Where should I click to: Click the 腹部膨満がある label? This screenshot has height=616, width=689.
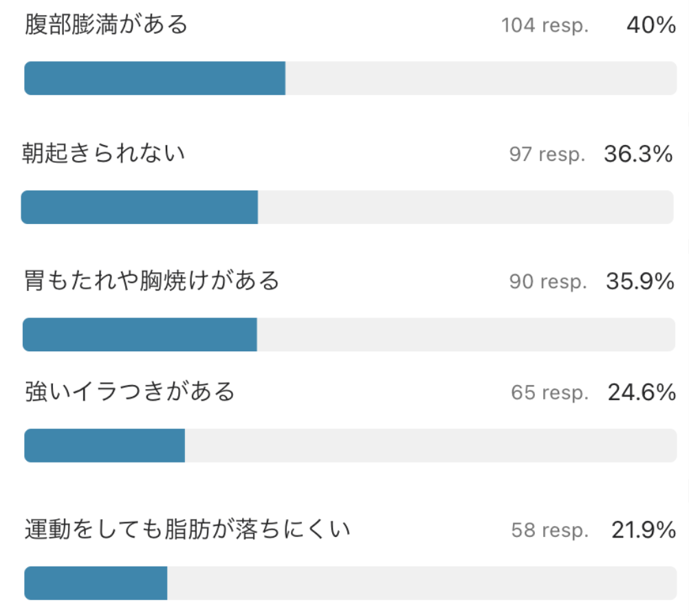pos(107,24)
